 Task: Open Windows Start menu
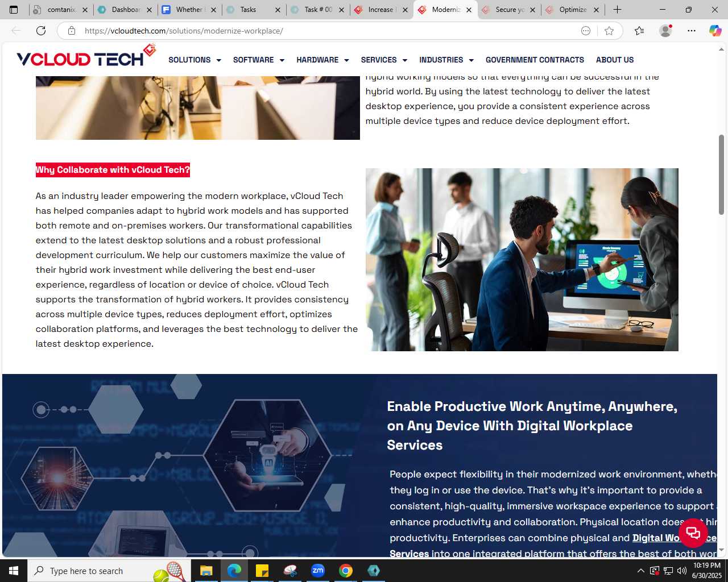pyautogui.click(x=14, y=571)
